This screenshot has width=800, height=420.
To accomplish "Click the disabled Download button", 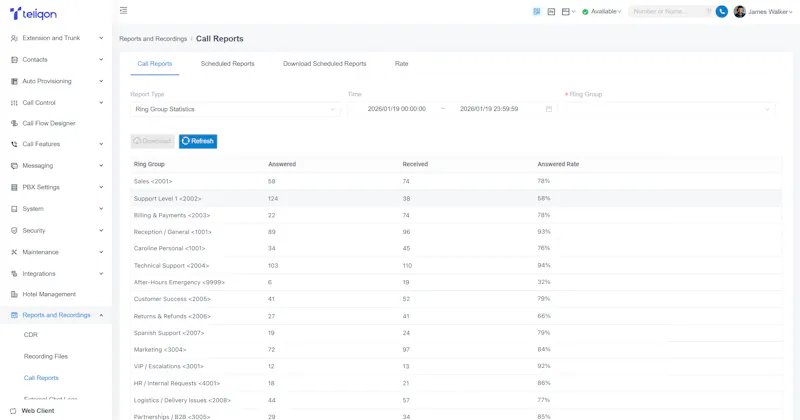I will tap(152, 141).
